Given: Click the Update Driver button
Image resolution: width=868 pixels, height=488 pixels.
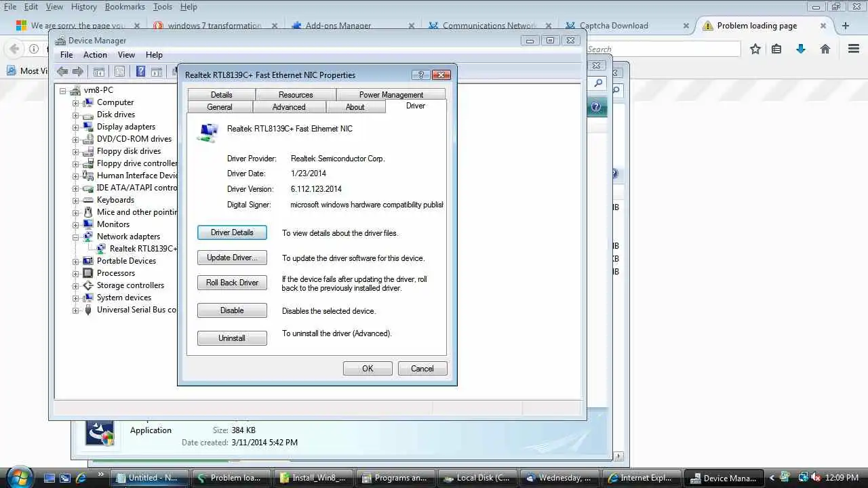Looking at the screenshot, I should [x=232, y=258].
